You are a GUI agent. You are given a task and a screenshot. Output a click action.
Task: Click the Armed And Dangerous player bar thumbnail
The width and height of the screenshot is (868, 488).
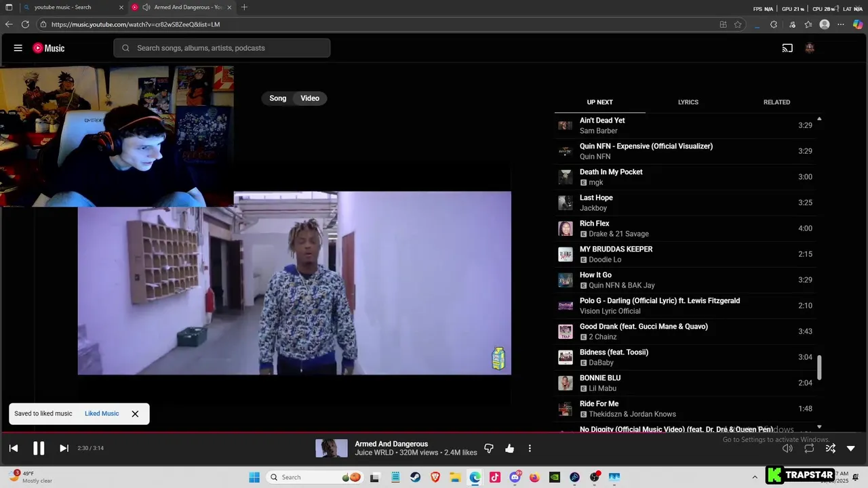coord(332,448)
